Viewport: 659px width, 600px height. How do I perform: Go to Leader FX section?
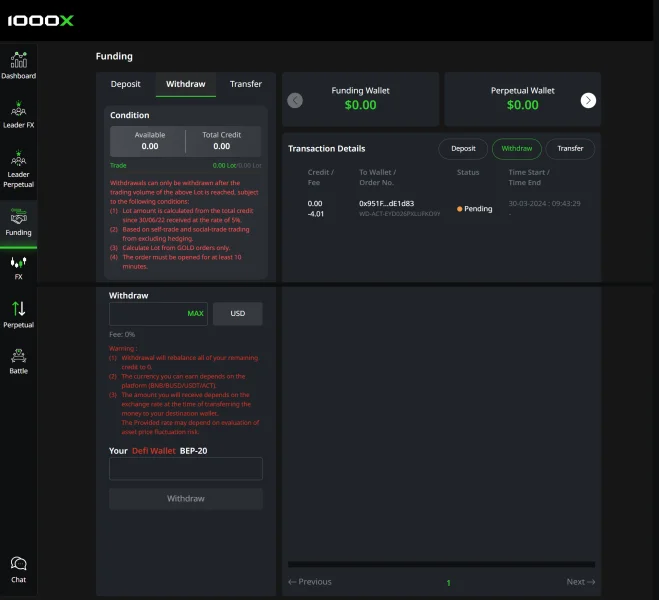tap(18, 114)
